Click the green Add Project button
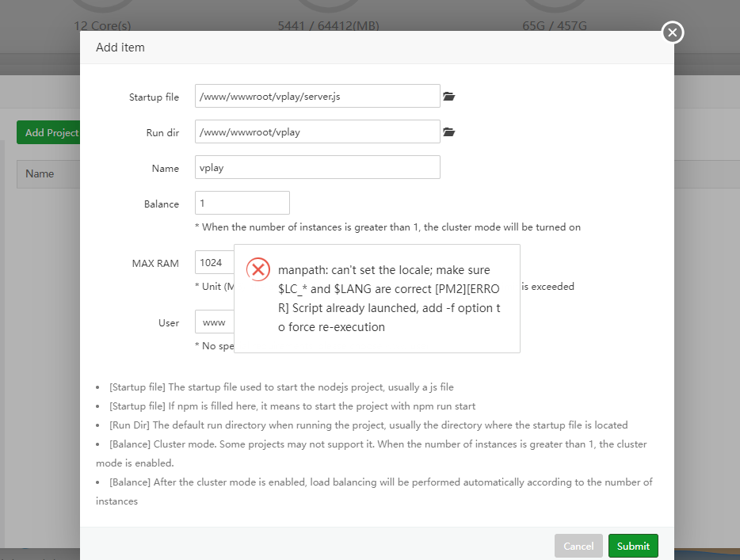Image resolution: width=740 pixels, height=560 pixels. tap(49, 132)
